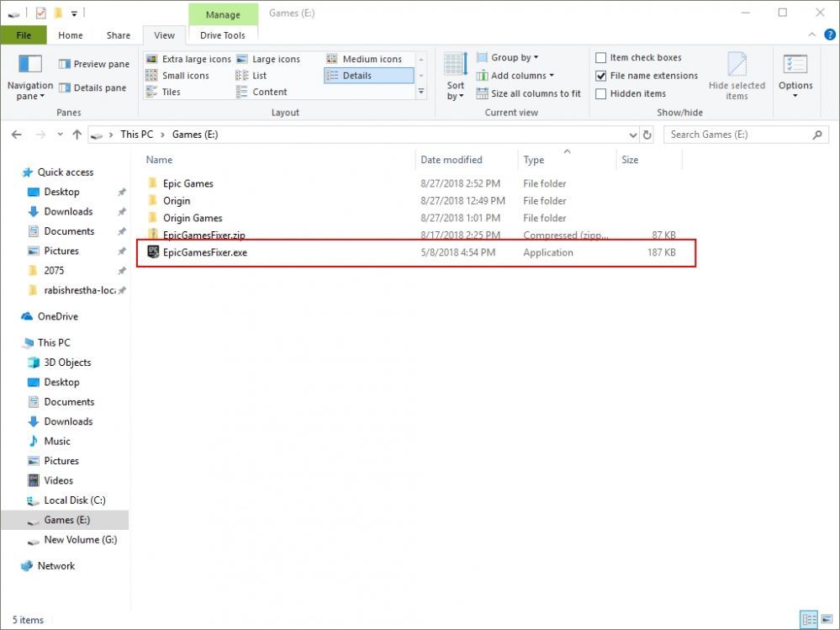840x630 pixels.
Task: Open the Add columns dropdown
Action: 515,76
